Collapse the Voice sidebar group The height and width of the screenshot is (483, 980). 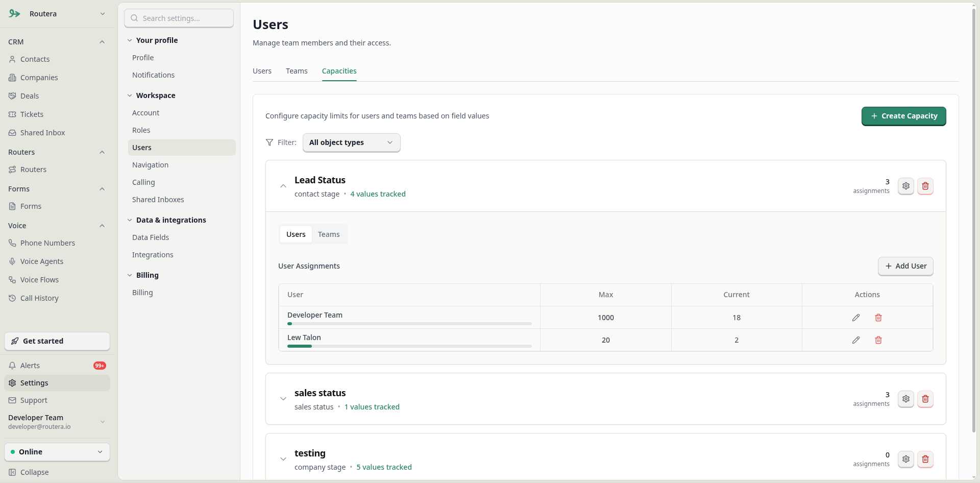click(x=102, y=226)
